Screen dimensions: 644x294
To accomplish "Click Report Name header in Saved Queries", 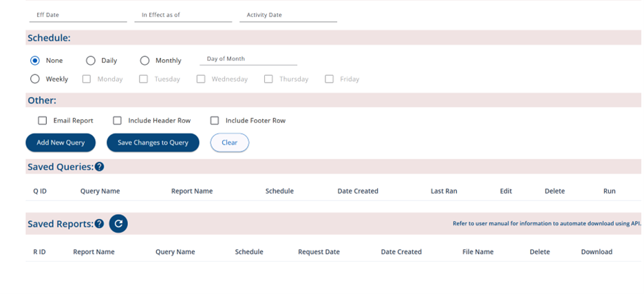I will click(192, 191).
